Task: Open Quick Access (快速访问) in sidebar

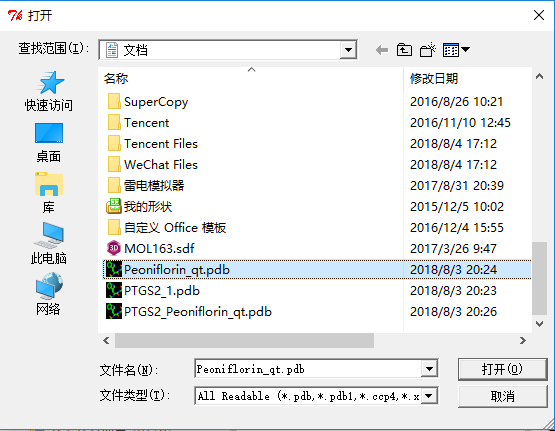Action: [x=49, y=91]
